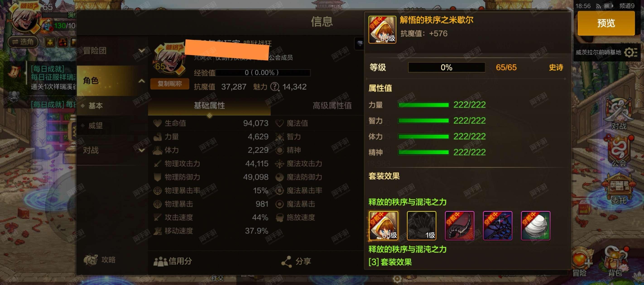Select the level 1 dark creature set item
Image resolution: width=644 pixels, height=285 pixels.
[421, 226]
